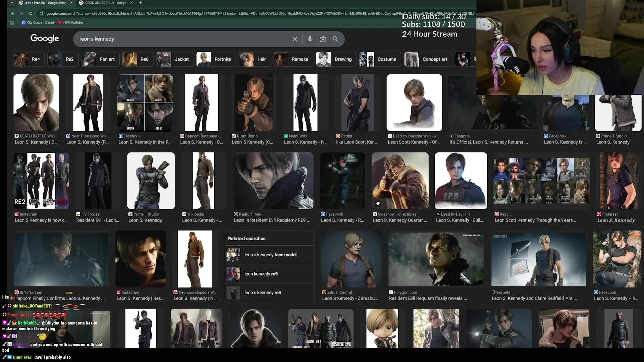This screenshot has height=362, width=644.
Task: Open the apps grid in bookmarks bar
Action: 12,23
